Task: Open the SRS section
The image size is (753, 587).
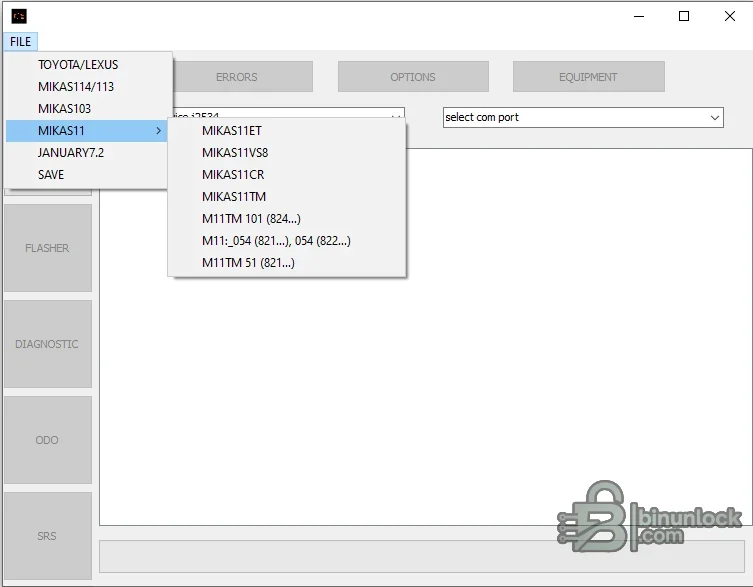Action: [48, 536]
